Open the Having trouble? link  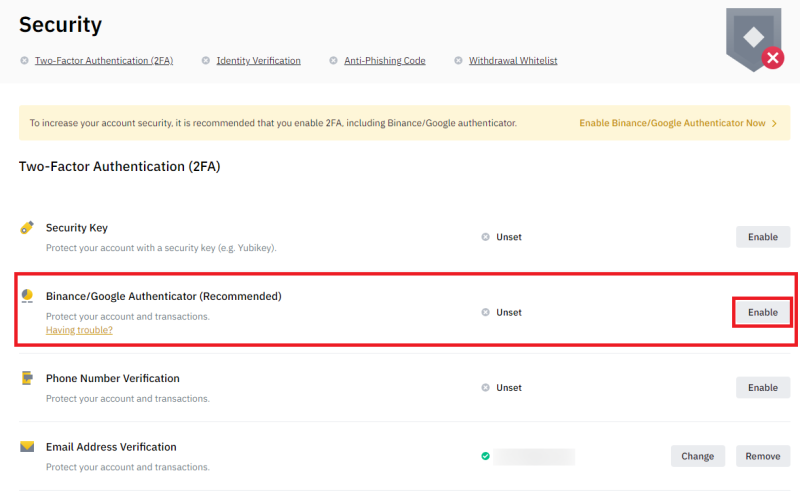[x=79, y=330]
